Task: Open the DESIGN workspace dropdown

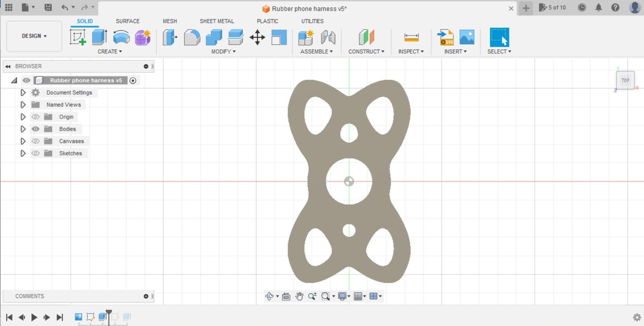Action: 34,36
